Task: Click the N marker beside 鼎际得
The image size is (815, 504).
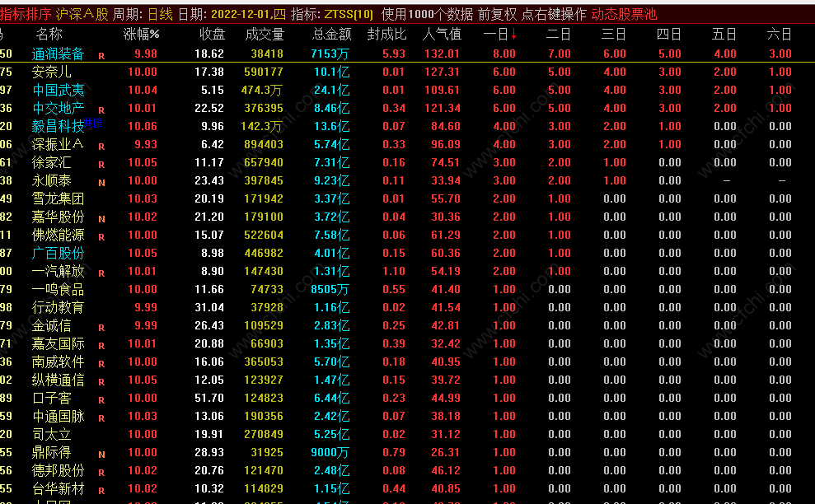Action: tap(102, 455)
